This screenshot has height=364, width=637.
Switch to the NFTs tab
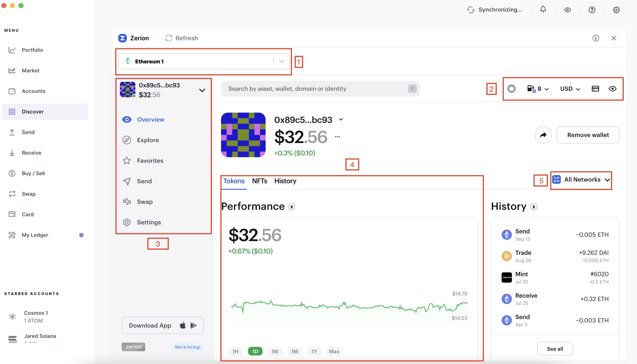coord(259,181)
